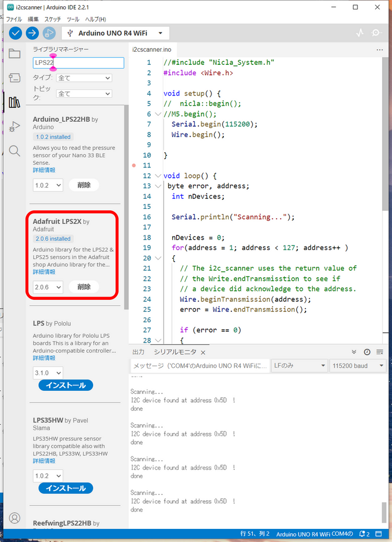Screen dimensions: 392x542
Task: Click Arduino UNO R4 WiFi COM4 status bar entry
Action: [315, 534]
